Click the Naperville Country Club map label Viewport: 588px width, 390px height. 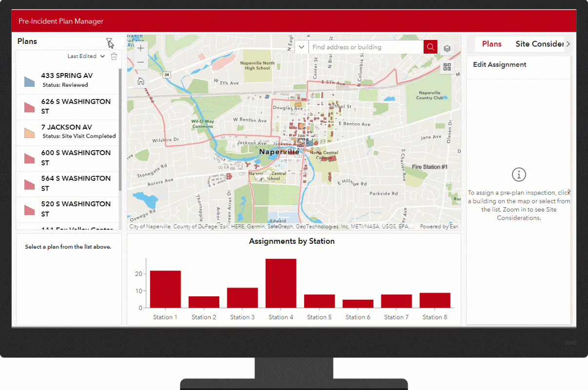coord(430,95)
